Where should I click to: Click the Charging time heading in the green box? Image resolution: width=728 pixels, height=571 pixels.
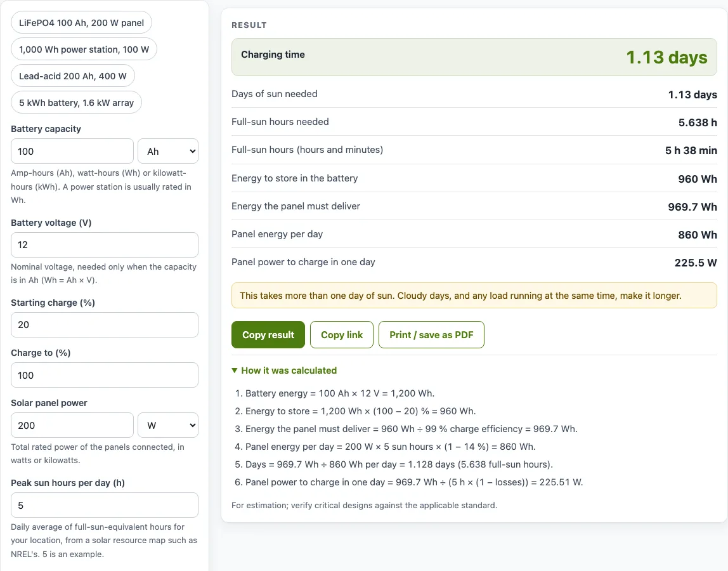coord(273,55)
